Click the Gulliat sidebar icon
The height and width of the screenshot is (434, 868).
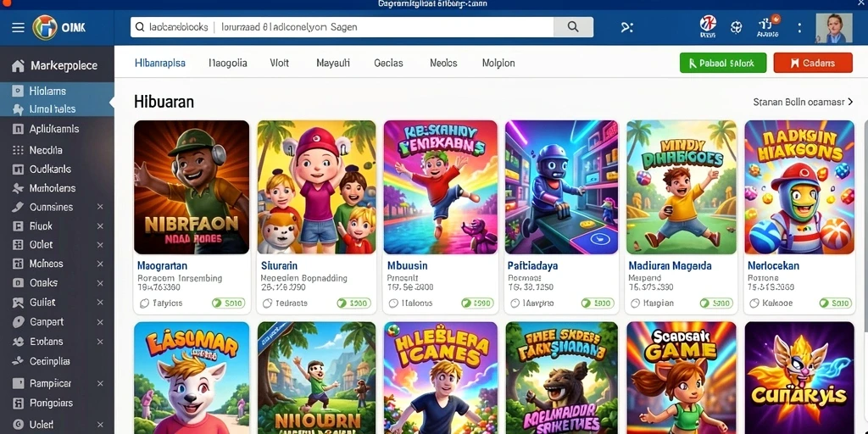pos(19,303)
